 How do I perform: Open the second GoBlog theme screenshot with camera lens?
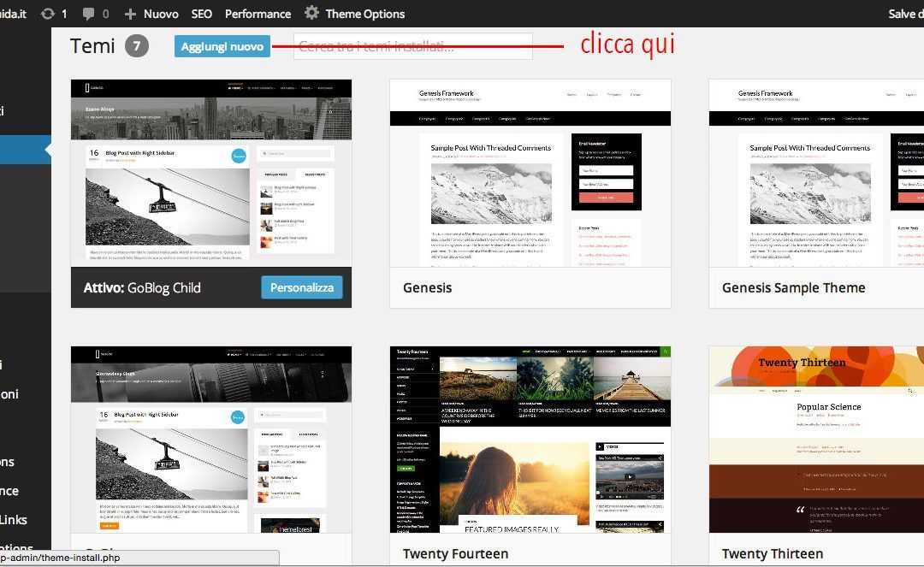pos(211,440)
